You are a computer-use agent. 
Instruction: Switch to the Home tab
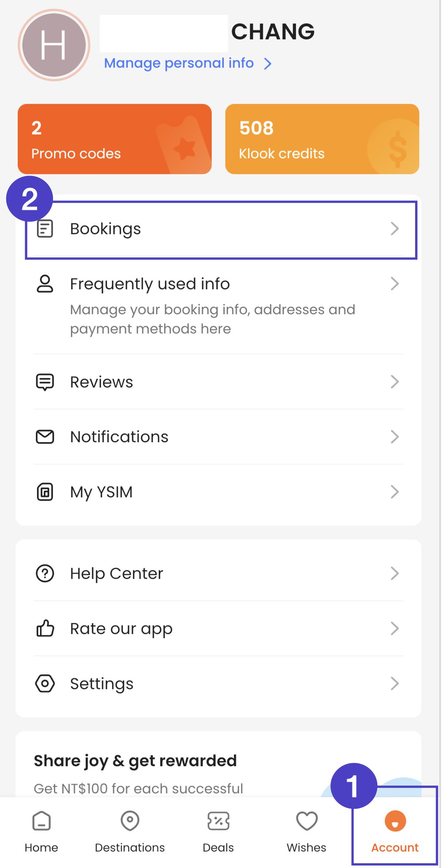coord(42,831)
